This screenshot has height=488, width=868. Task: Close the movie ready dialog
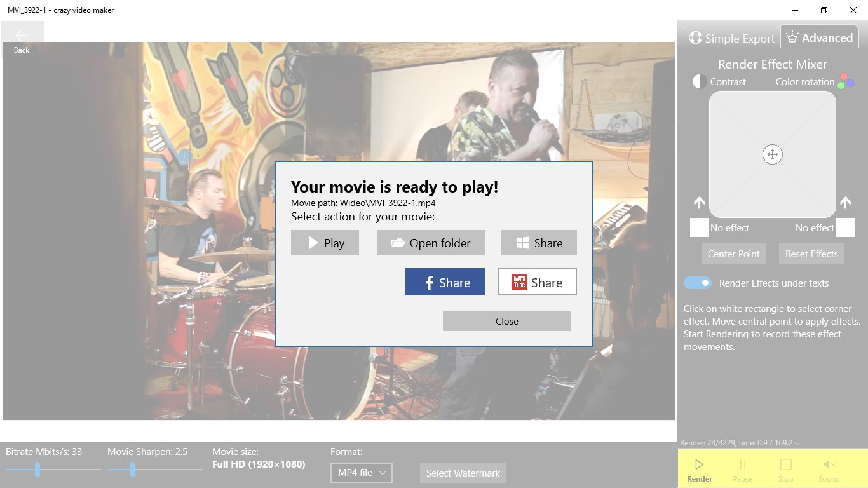click(x=507, y=321)
